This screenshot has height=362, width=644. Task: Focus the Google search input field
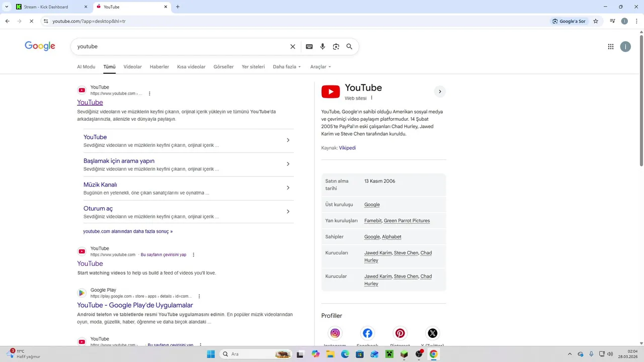coord(181,46)
